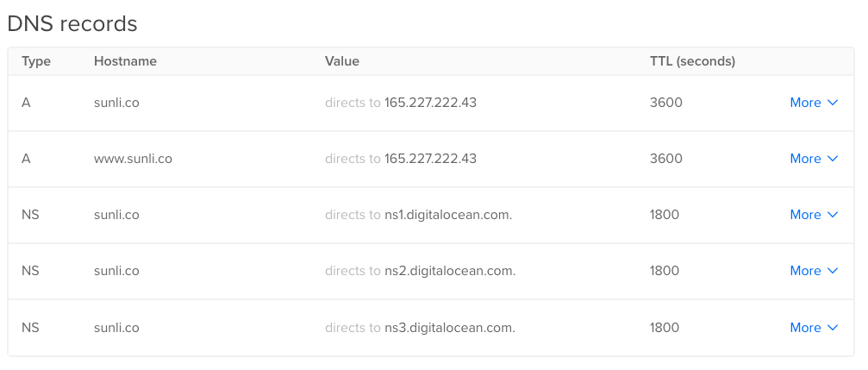The image size is (868, 370).
Task: Click the Hostname column header
Action: point(125,61)
